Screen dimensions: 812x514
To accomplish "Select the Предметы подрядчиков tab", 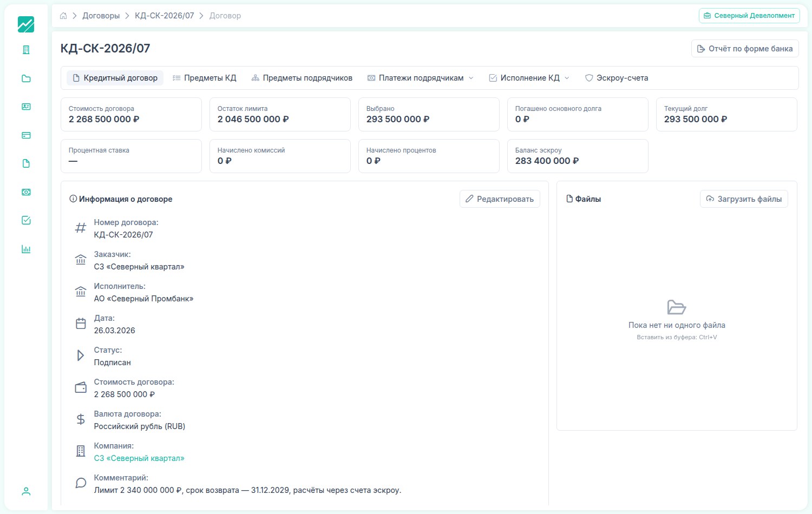I will [x=302, y=78].
